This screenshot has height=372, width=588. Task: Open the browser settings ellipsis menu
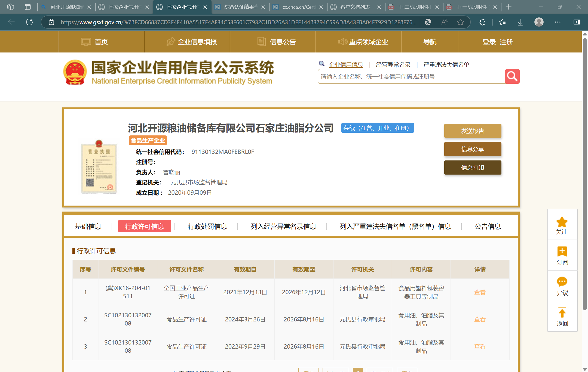coord(558,22)
